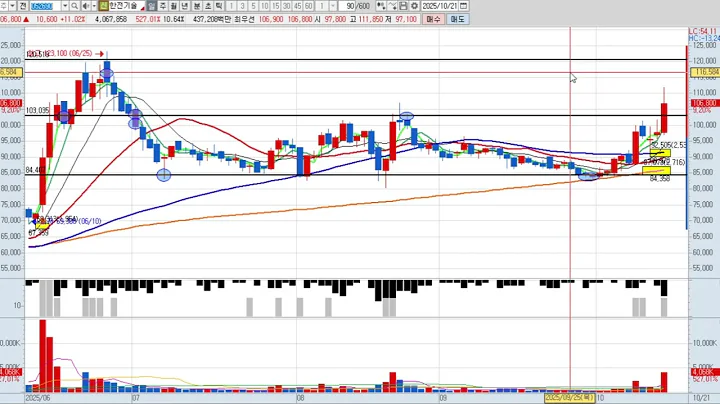720x404 pixels.
Task: Switch to the 년 yearly chart period
Action: click(185, 6)
